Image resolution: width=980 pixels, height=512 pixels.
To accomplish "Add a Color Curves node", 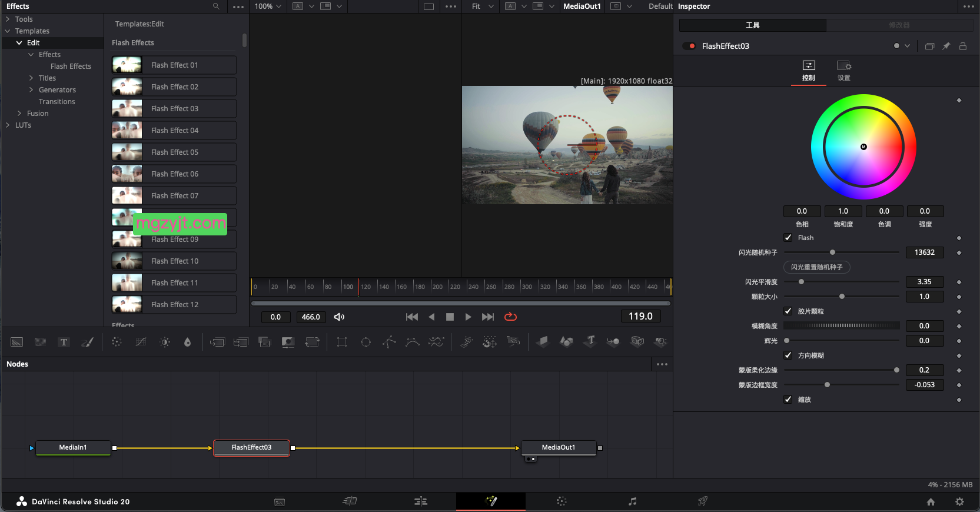I will click(141, 342).
